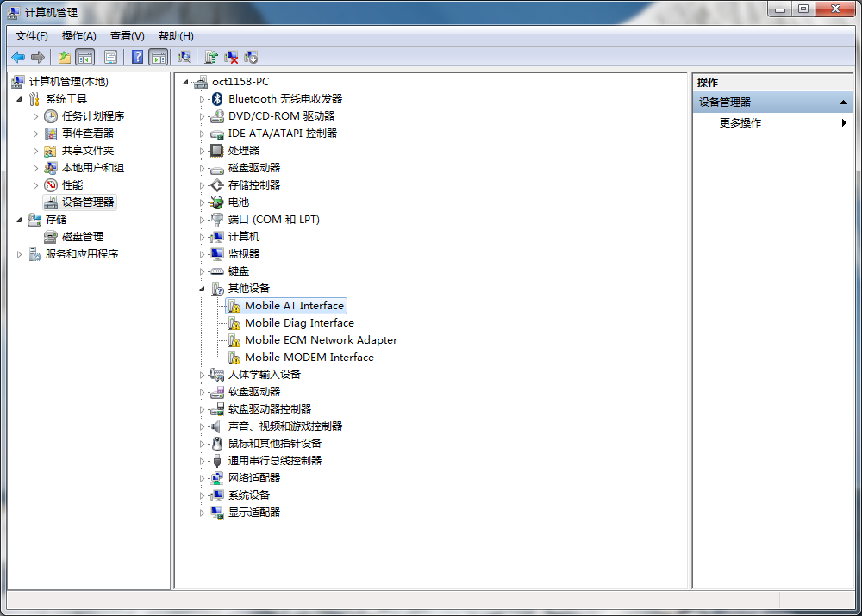Open the 操作(A) menu
862x616 pixels.
pyautogui.click(x=78, y=36)
